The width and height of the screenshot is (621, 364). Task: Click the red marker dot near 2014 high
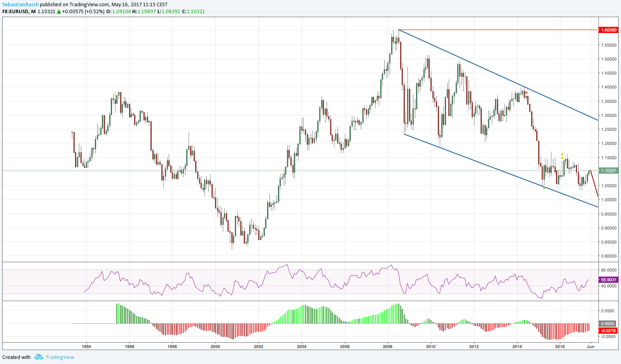click(526, 92)
